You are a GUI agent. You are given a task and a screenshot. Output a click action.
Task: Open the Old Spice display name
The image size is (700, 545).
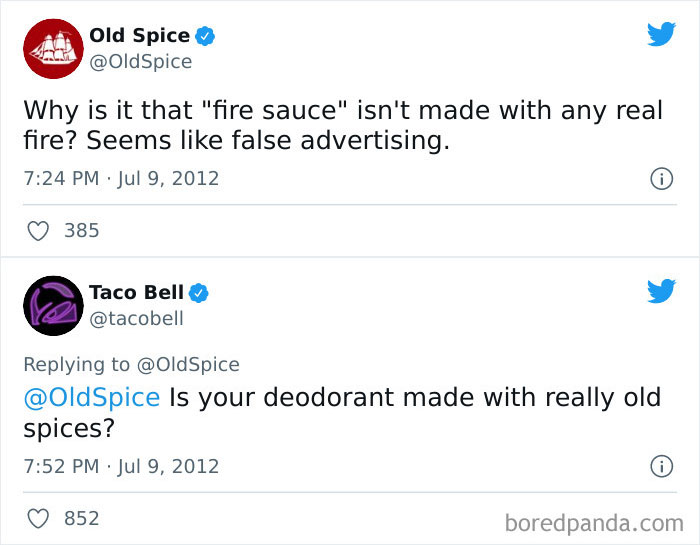(139, 36)
